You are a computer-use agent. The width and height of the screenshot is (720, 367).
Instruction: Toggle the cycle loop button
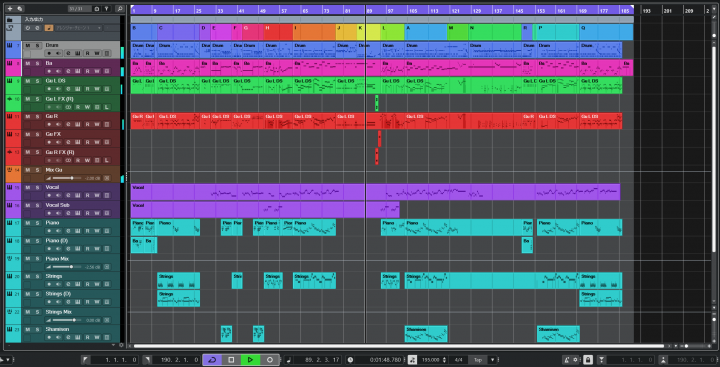pyautogui.click(x=212, y=360)
